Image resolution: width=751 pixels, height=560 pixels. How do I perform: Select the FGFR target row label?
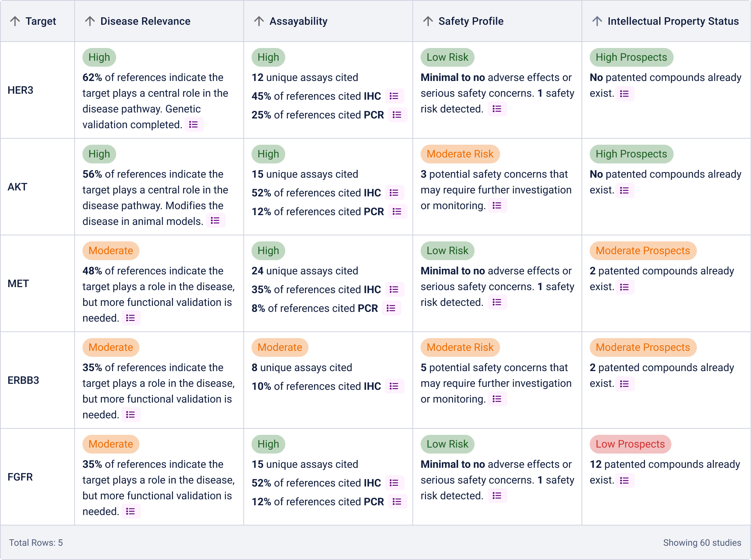pyautogui.click(x=20, y=477)
